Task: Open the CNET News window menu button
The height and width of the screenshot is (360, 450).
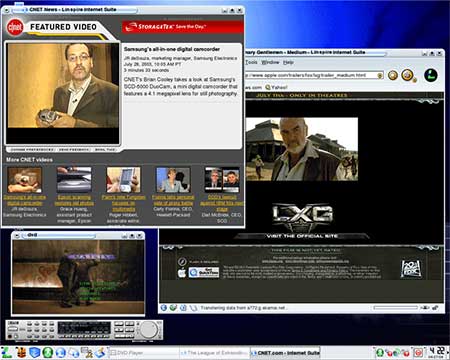Action: pyautogui.click(x=6, y=10)
